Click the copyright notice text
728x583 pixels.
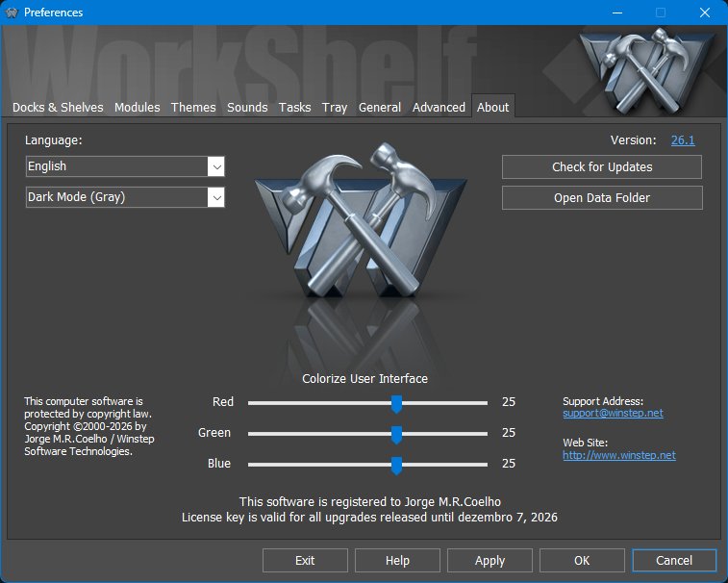tap(89, 426)
